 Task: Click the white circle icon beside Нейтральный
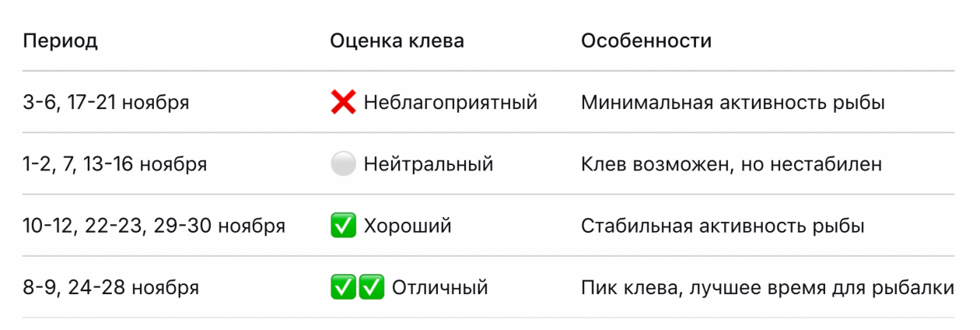pyautogui.click(x=343, y=164)
